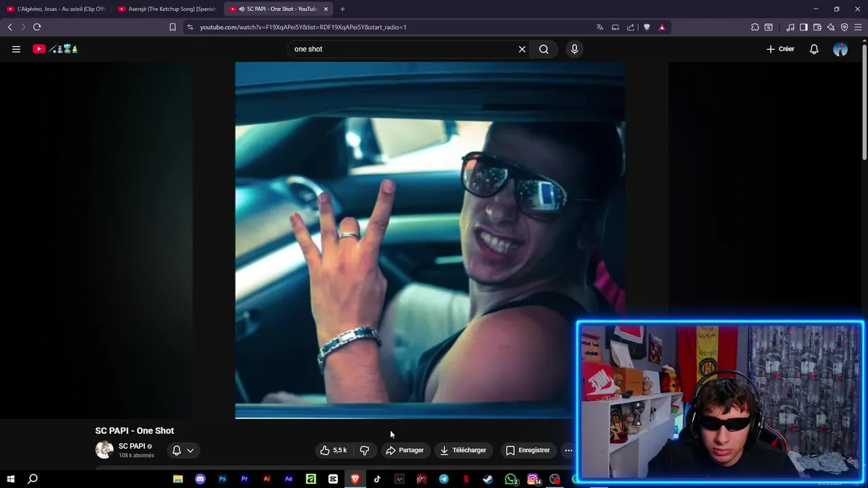Play or pause the video player
The width and height of the screenshot is (868, 488).
point(430,240)
